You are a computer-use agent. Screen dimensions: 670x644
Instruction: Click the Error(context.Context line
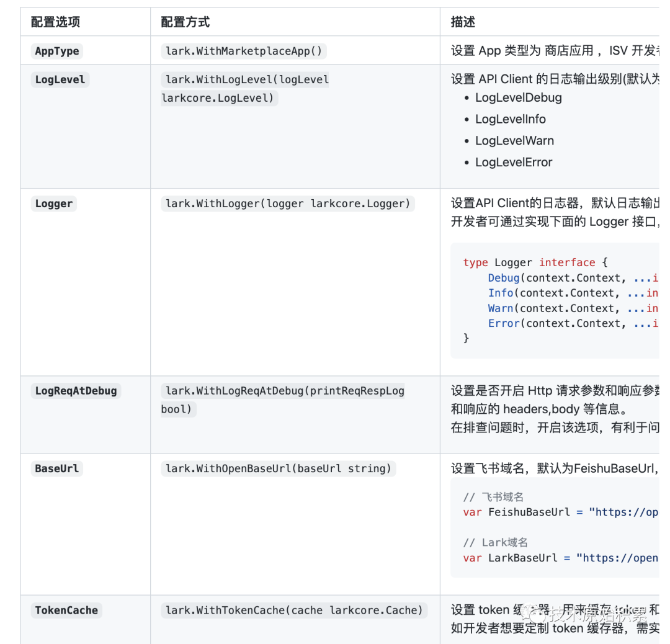click(573, 323)
